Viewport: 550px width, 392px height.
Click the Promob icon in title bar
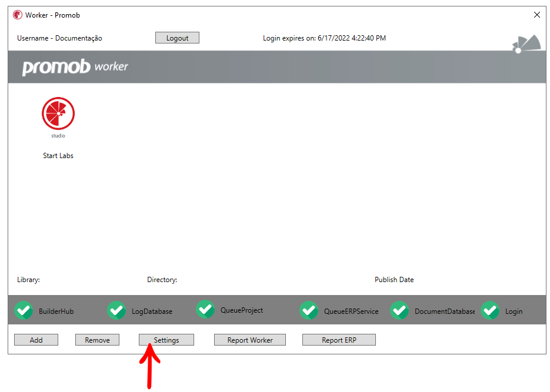point(18,15)
